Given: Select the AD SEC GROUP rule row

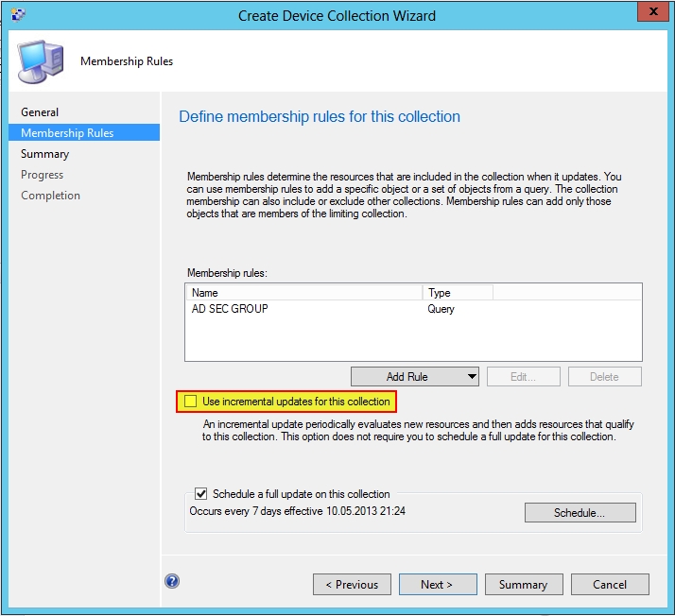Looking at the screenshot, I should pos(230,309).
